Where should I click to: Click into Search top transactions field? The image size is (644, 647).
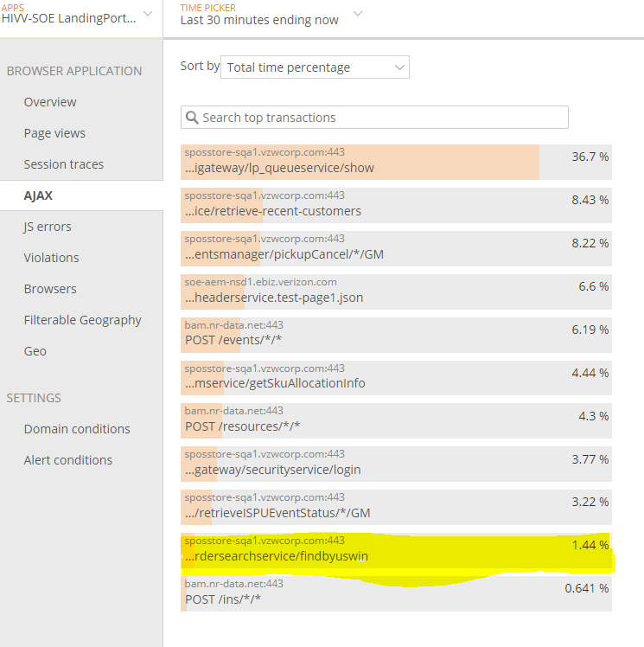click(x=374, y=118)
